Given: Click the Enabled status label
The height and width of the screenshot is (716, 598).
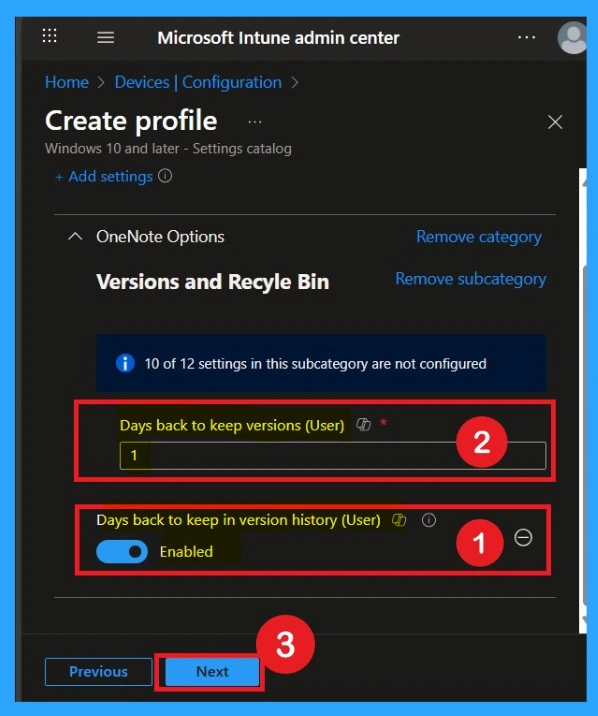Looking at the screenshot, I should pyautogui.click(x=186, y=552).
